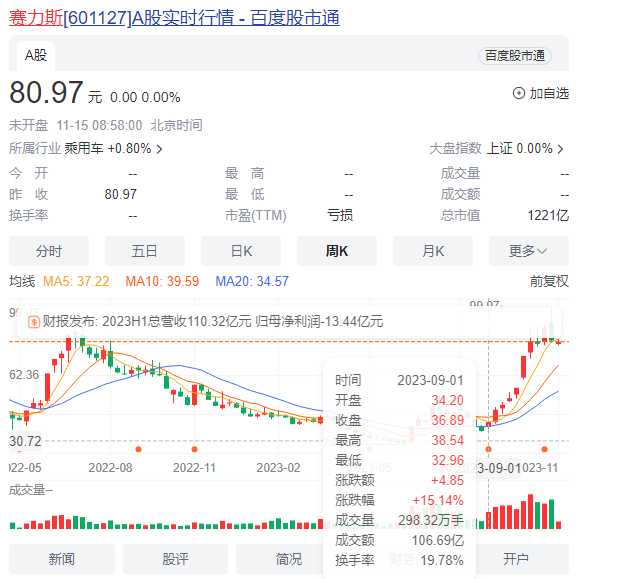
Task: Add stock to watchlist via 加自选 text
Action: coord(549,94)
